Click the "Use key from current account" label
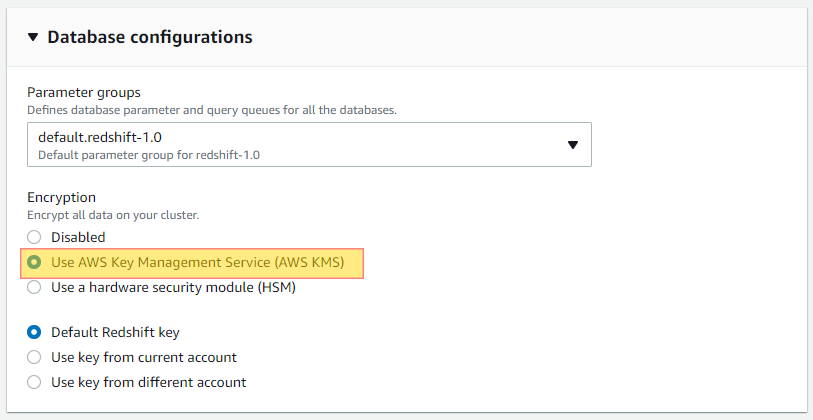The height and width of the screenshot is (420, 813). 144,357
